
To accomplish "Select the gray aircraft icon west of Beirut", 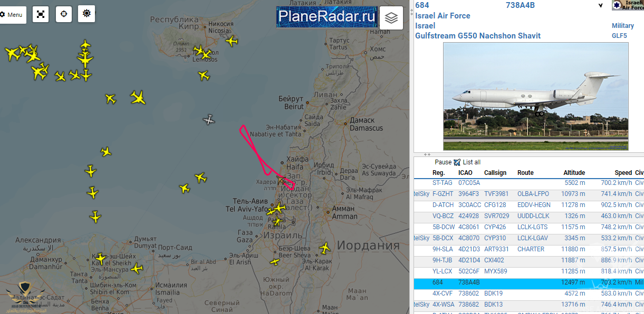I will [209, 120].
